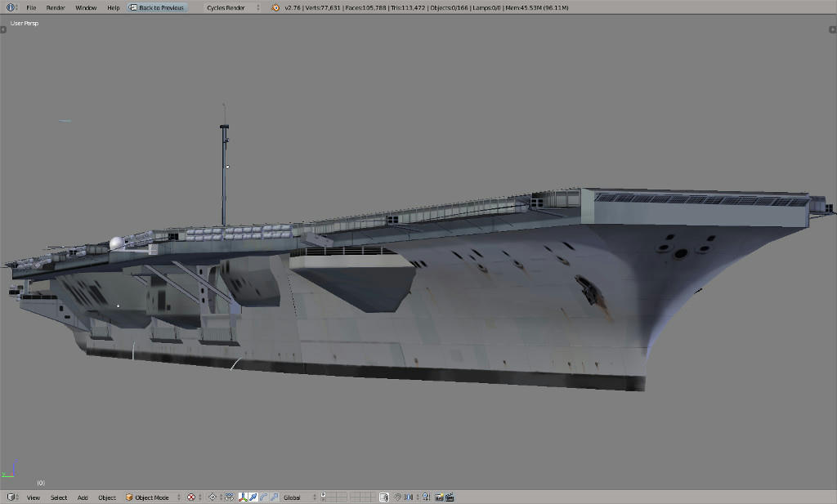
Task: Enable the first scene layer button
Action: (323, 493)
